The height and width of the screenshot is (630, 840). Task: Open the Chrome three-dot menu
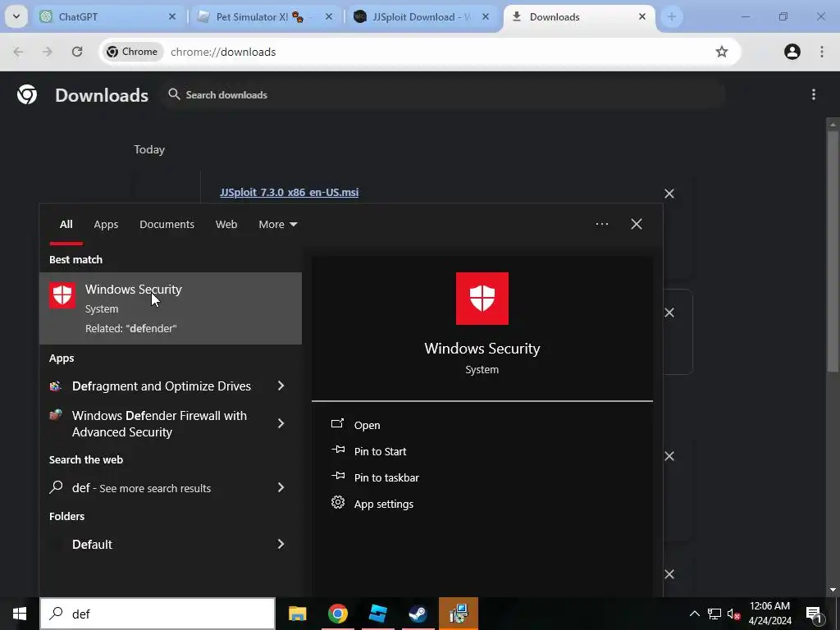pos(821,52)
